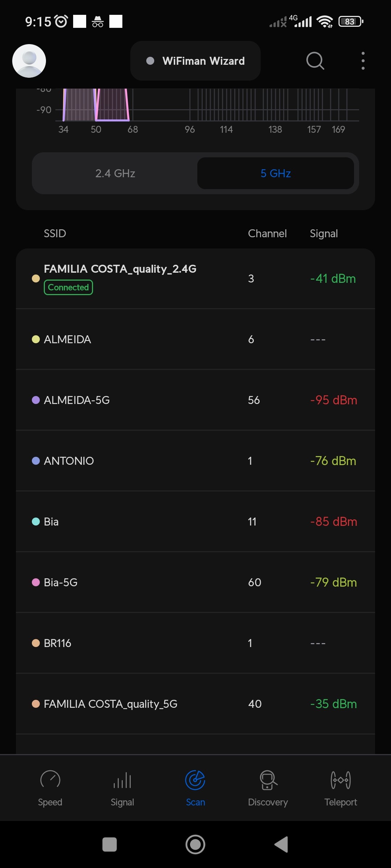Select the ALMEIDA-5G network row
Viewport: 391px width, 868px height.
(x=195, y=400)
